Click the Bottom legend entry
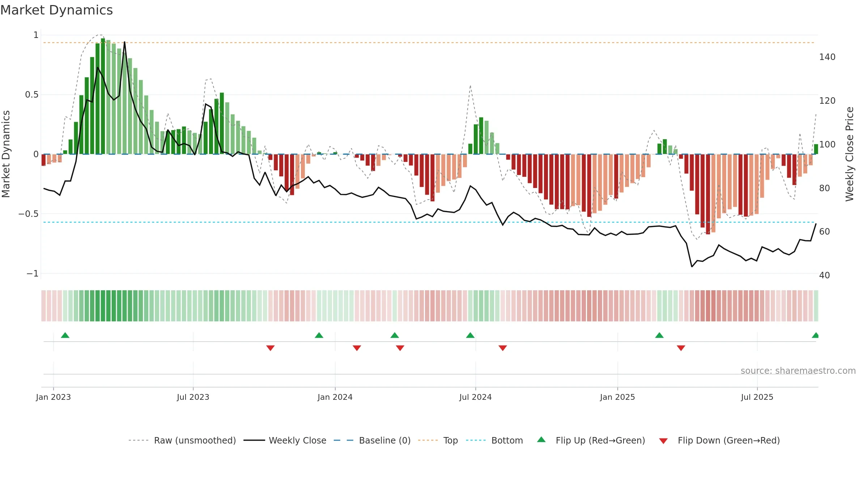 click(494, 440)
